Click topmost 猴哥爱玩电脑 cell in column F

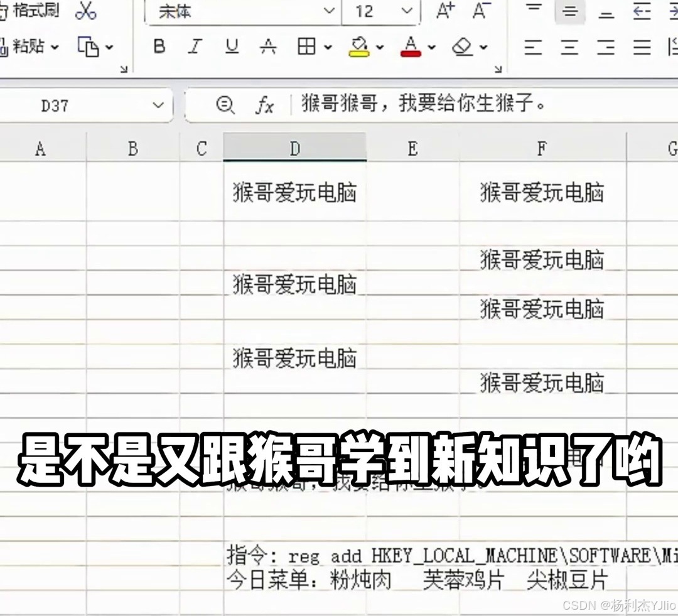542,193
